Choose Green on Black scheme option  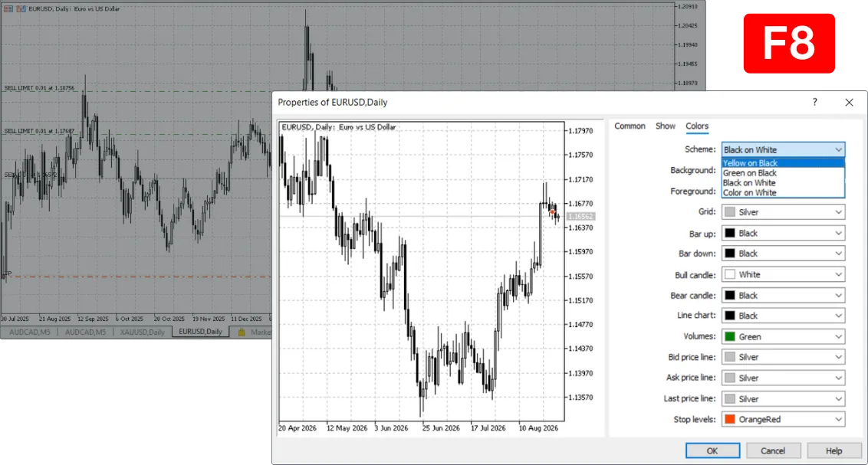tap(783, 173)
